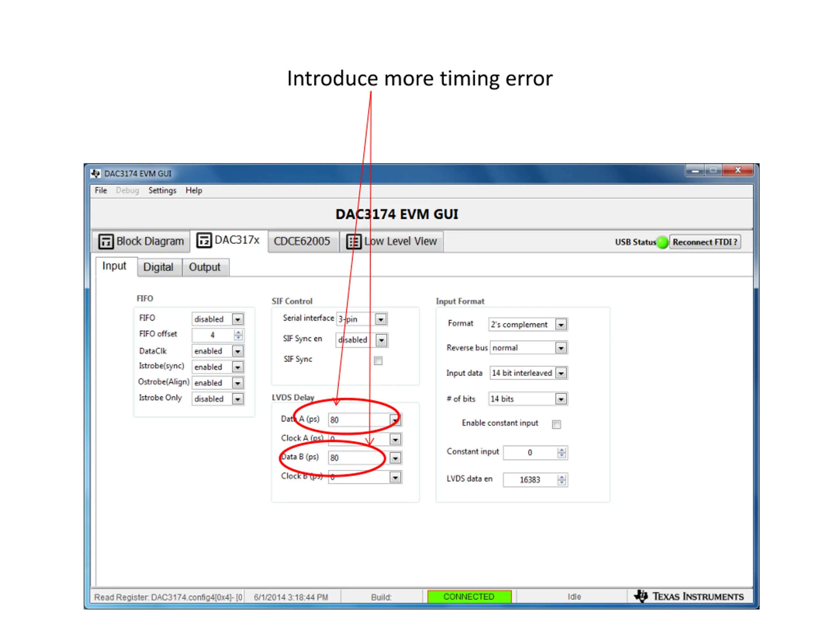Click the TI icon in title bar
840x630 pixels.
[x=95, y=174]
